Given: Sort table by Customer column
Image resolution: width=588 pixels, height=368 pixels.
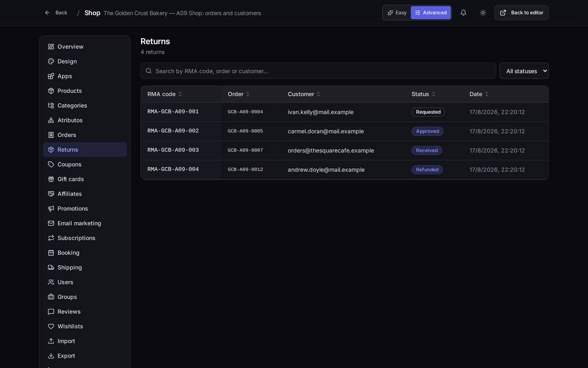Looking at the screenshot, I should 304,94.
